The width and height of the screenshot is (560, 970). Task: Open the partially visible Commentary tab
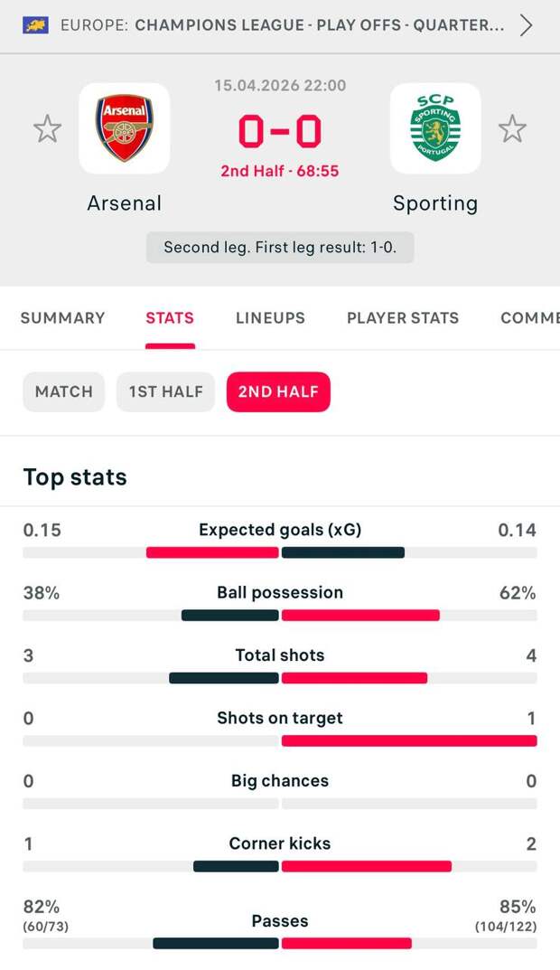pyautogui.click(x=529, y=318)
